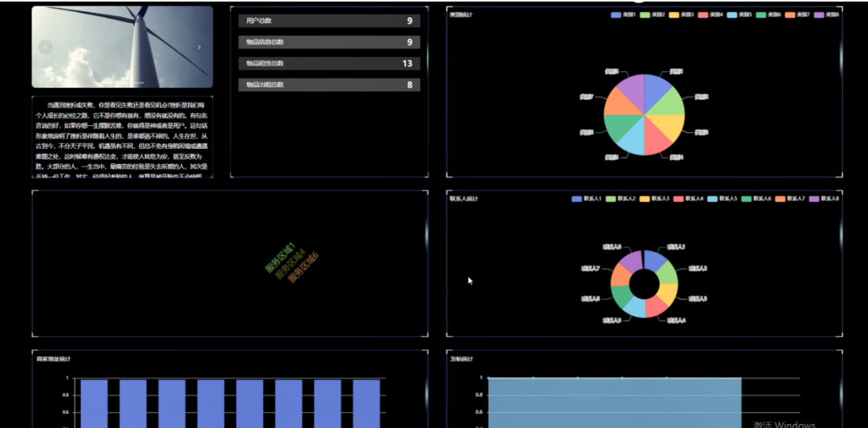
Task: Click the paragraph beginning 当遇到挫折或失败
Action: click(122, 139)
